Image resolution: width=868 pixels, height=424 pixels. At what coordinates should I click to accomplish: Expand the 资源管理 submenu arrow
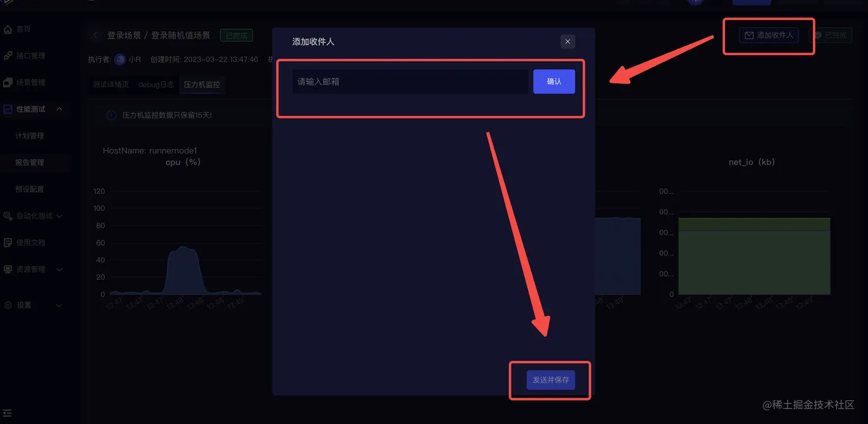pos(59,269)
